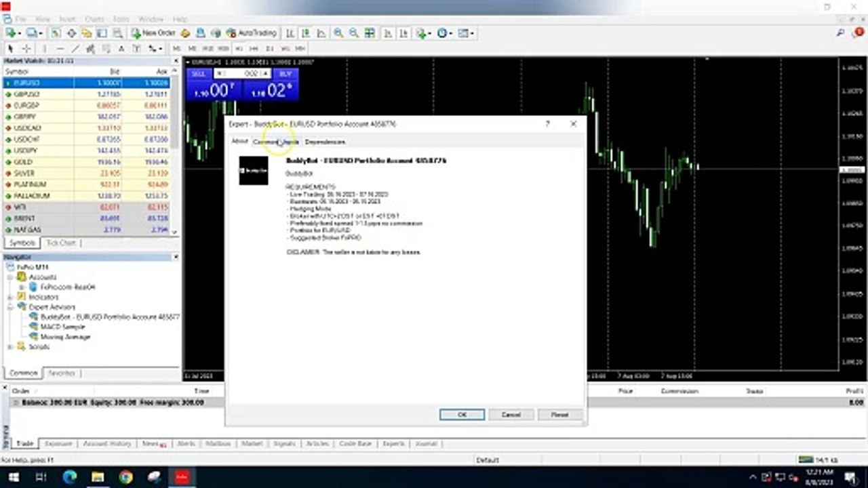Switch to the Dependencies tab
This screenshot has width=868, height=488.
pos(325,142)
